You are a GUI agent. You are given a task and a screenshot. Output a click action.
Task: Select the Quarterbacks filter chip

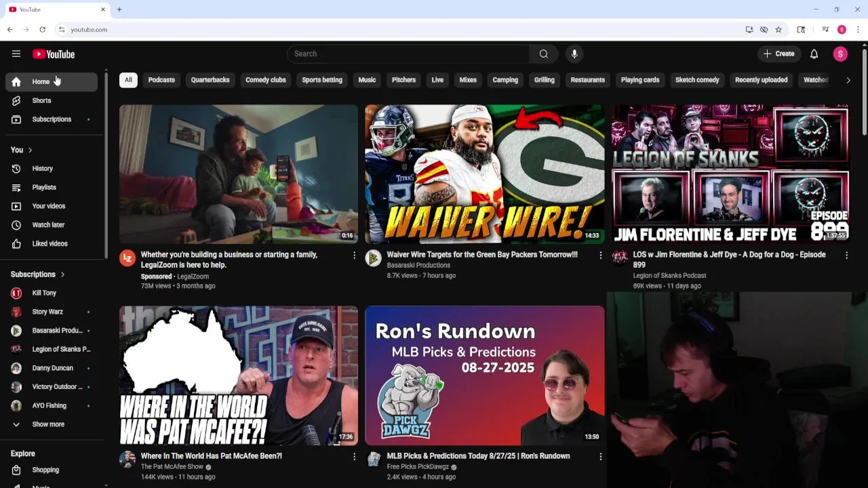point(210,80)
